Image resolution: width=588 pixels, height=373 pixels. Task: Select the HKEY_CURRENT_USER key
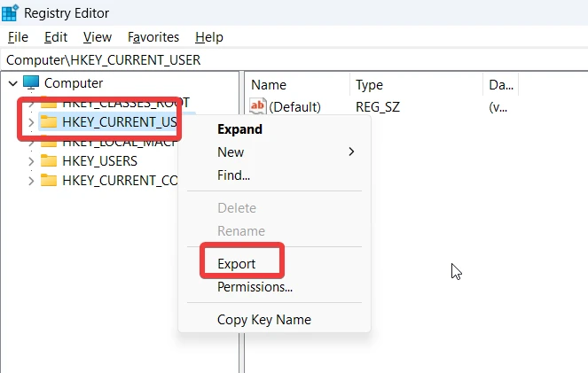(119, 122)
